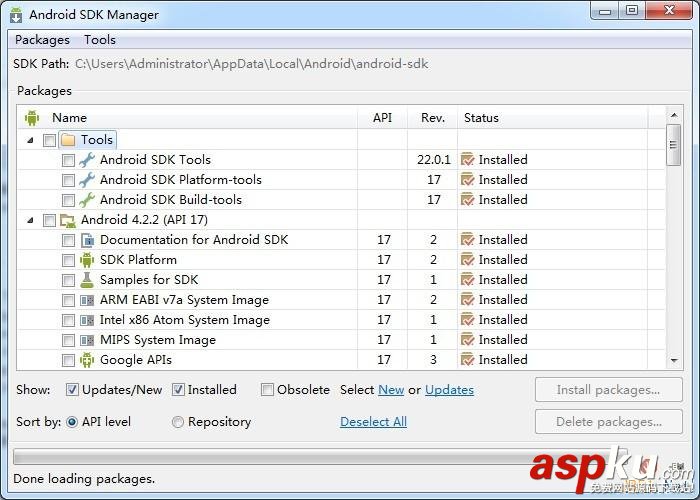Collapse the Tools tree group

tap(30, 140)
